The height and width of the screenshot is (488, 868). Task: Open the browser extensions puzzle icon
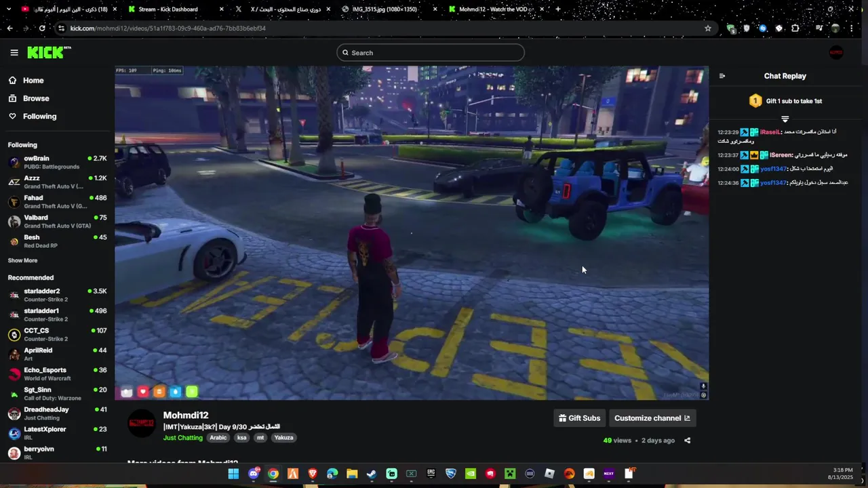click(795, 28)
